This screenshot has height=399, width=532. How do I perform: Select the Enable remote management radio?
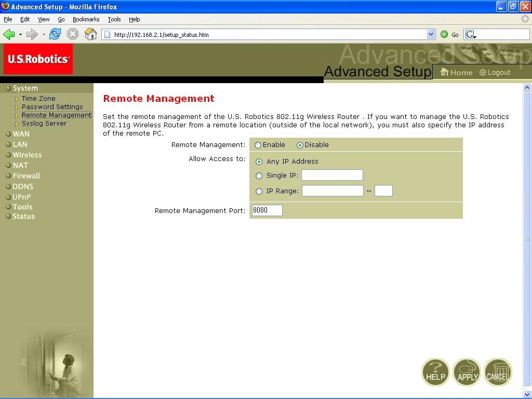click(x=258, y=145)
